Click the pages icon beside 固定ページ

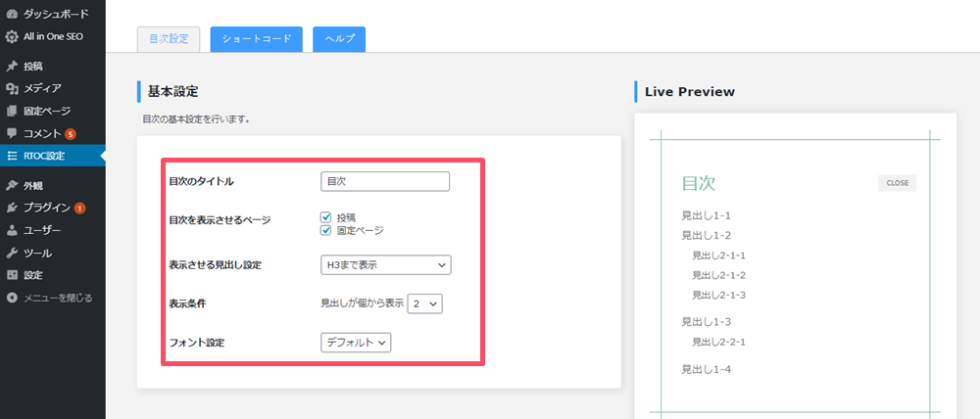[11, 112]
